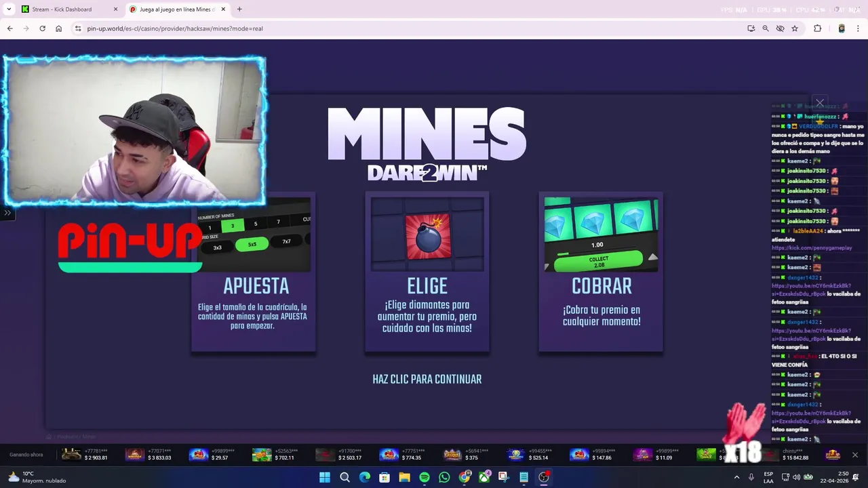The image size is (868, 488).
Task: Open a new browser tab
Action: click(x=239, y=9)
